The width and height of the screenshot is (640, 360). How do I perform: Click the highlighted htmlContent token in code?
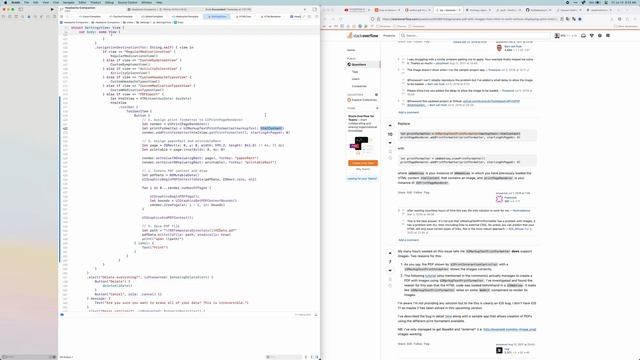(x=271, y=128)
